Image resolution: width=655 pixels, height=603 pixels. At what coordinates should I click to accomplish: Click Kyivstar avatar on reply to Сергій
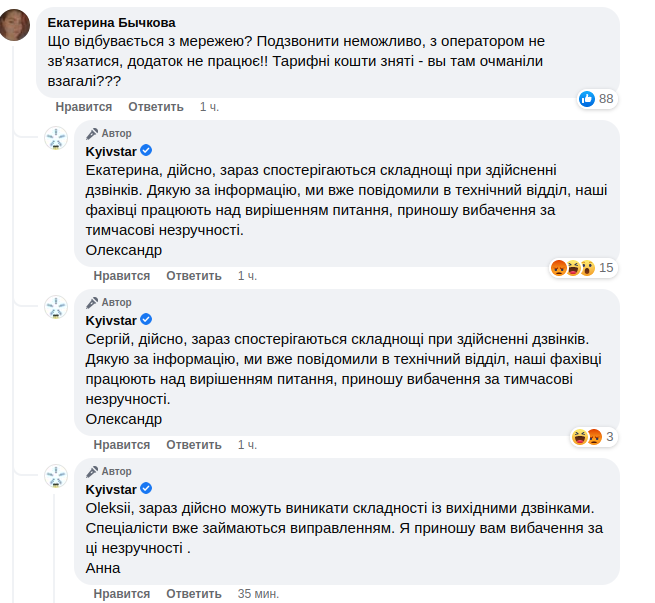click(x=56, y=308)
